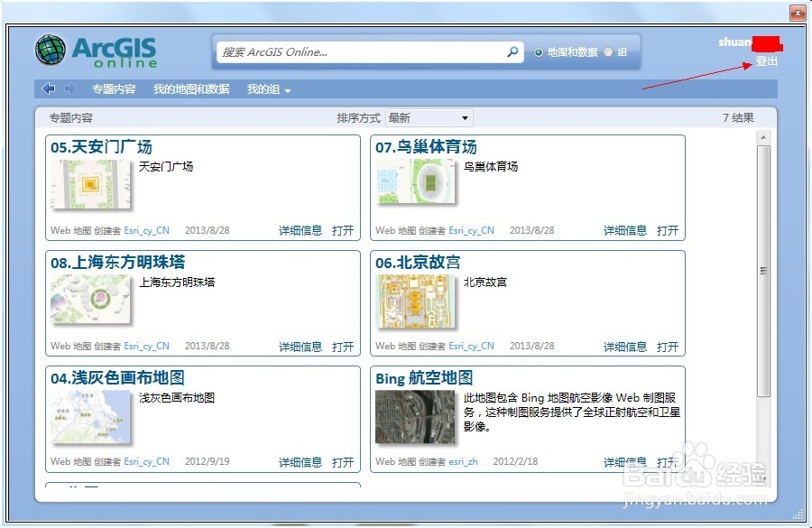Click 打开 on the 07.鸟巢体育场 card
Viewport: 812px width, 528px height.
pyautogui.click(x=668, y=230)
